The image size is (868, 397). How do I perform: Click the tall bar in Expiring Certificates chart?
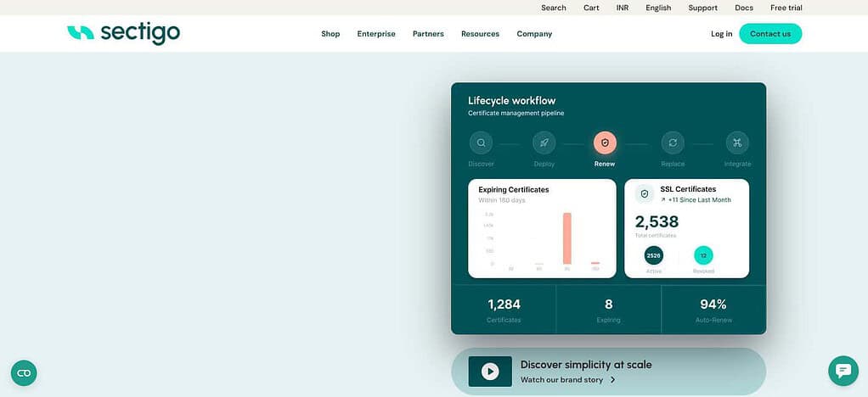click(x=566, y=238)
